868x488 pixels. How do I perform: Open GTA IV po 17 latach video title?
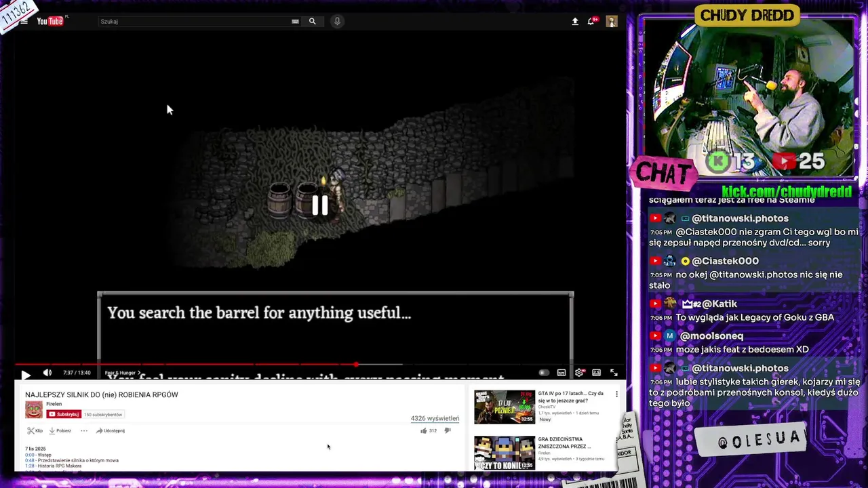point(570,396)
